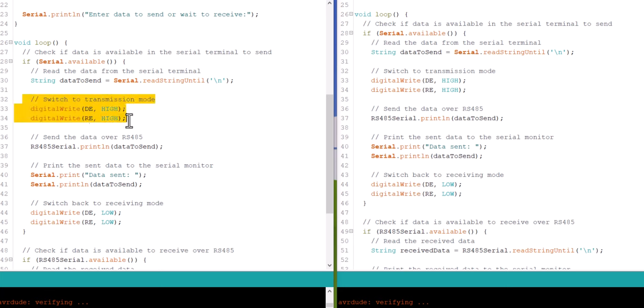Collapse the Serial.available() if-block fold at line 28
This screenshot has width=644, height=308.
[10, 61]
